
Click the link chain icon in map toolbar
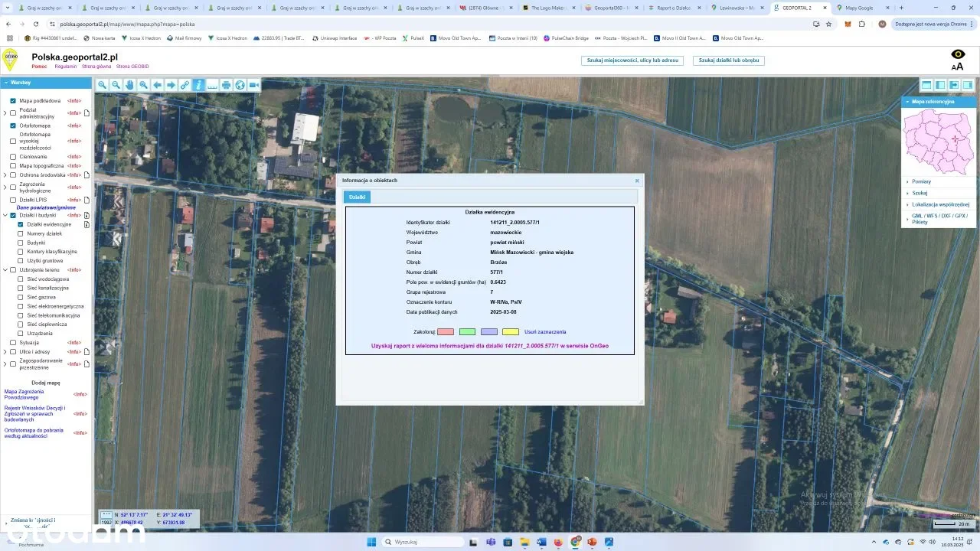pyautogui.click(x=185, y=85)
